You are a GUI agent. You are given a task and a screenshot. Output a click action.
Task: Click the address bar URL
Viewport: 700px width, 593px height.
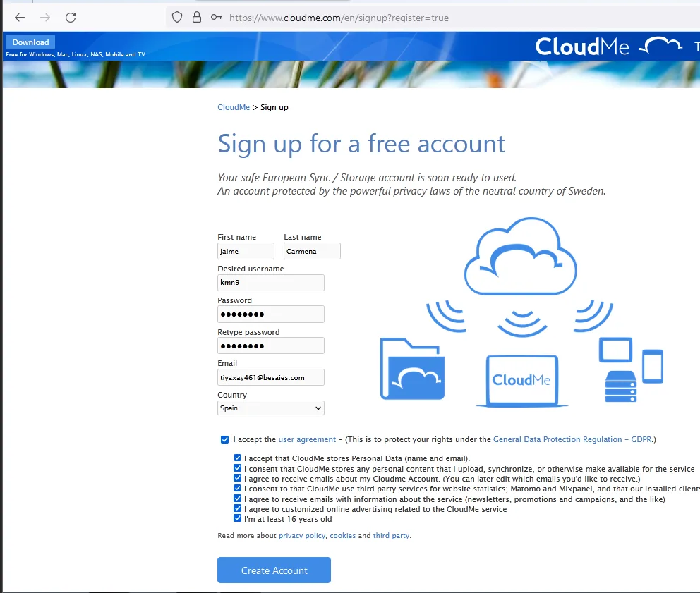[339, 18]
